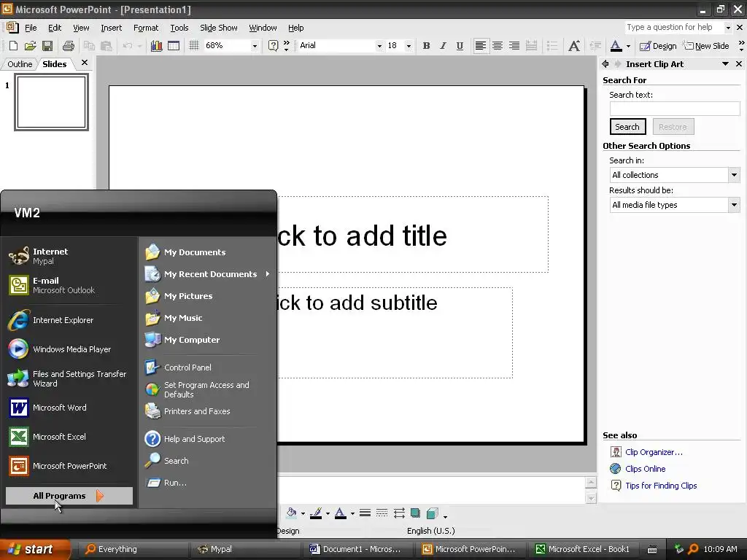
Task: Center align the text
Action: tap(498, 46)
